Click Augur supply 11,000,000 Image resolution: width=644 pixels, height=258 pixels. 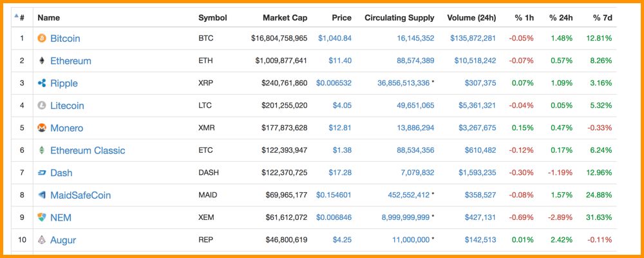pyautogui.click(x=411, y=240)
